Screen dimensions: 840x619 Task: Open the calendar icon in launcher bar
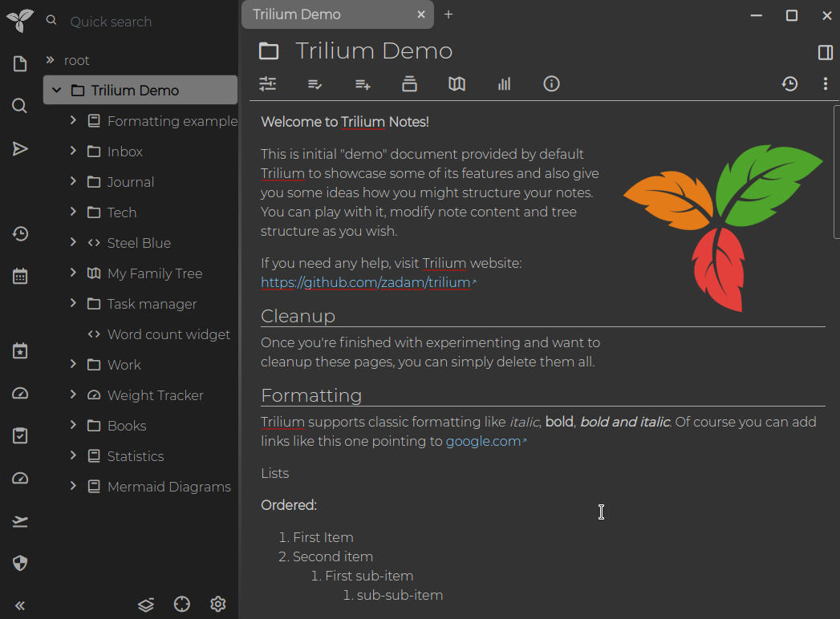click(x=20, y=277)
